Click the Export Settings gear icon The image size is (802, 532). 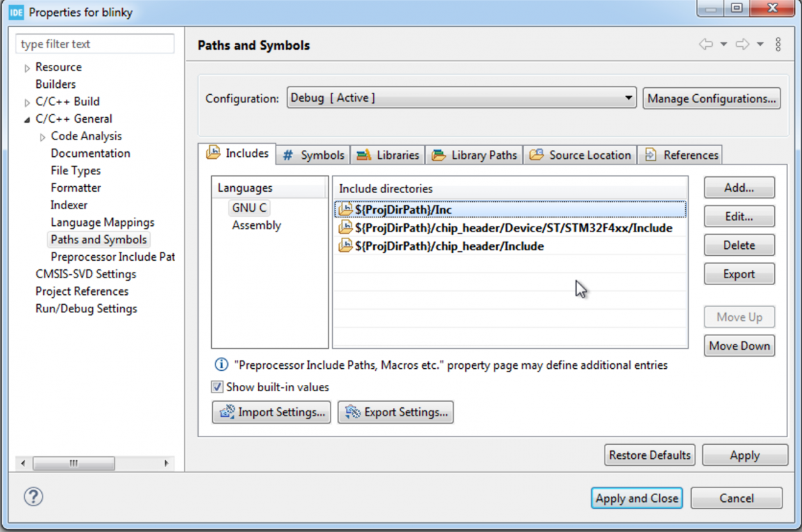tap(353, 412)
